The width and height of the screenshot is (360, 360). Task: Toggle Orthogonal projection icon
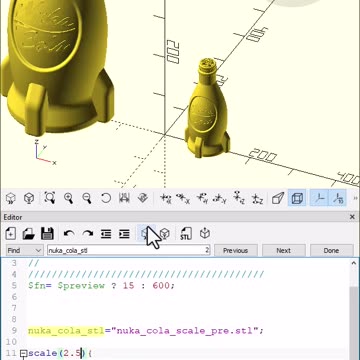296,198
